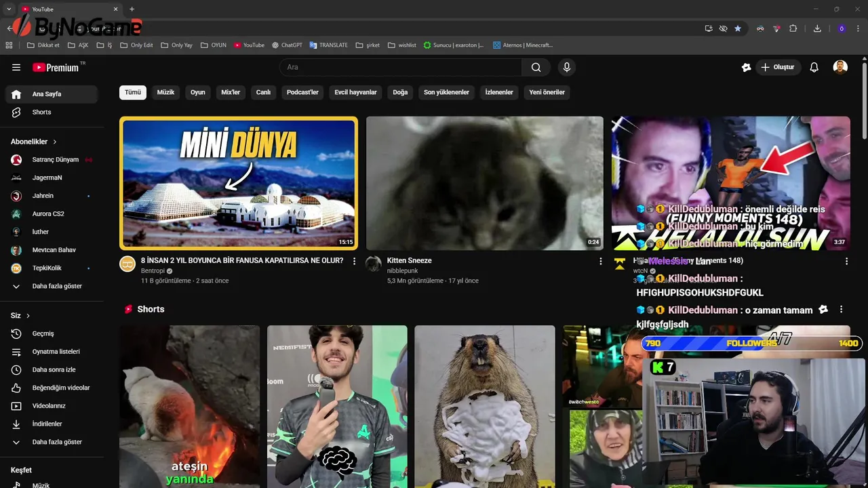The width and height of the screenshot is (868, 488).
Task: Open Mevtcan Bahav channel
Action: [52, 250]
